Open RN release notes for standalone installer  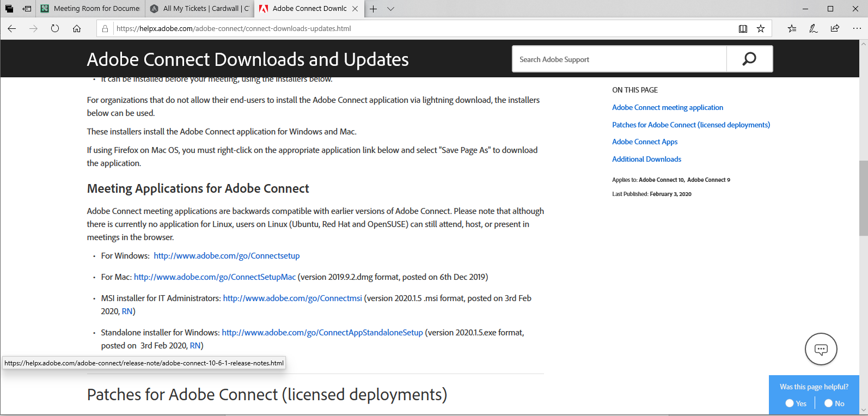[195, 346]
